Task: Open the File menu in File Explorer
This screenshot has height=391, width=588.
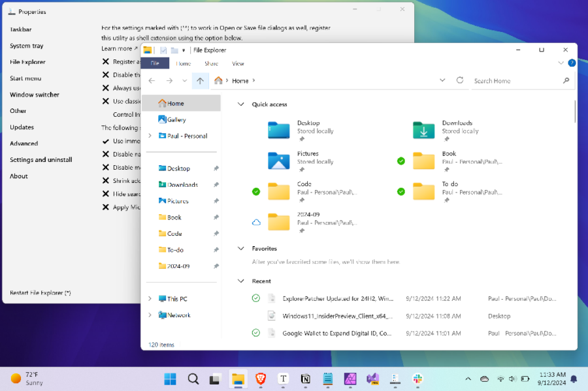Action: coord(155,63)
